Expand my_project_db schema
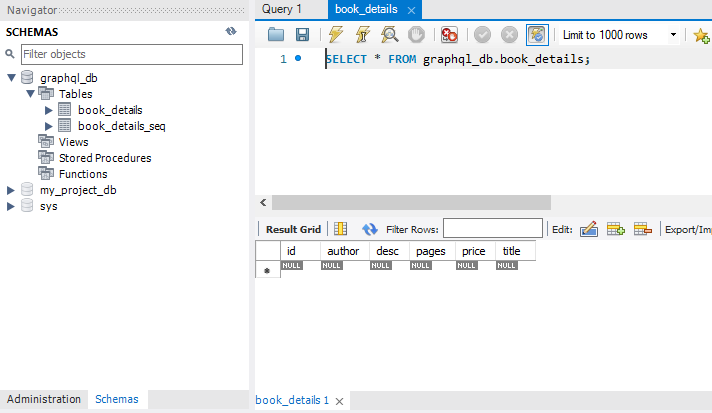The height and width of the screenshot is (413, 712). [x=10, y=190]
